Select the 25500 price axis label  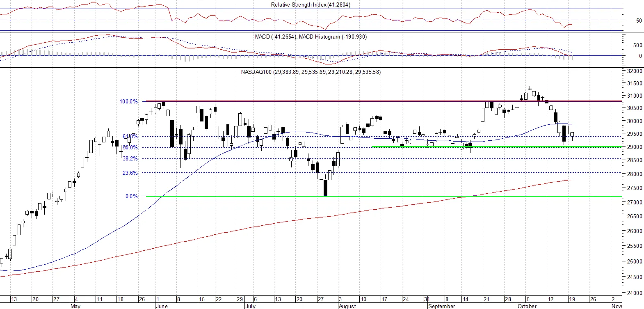pyautogui.click(x=635, y=246)
